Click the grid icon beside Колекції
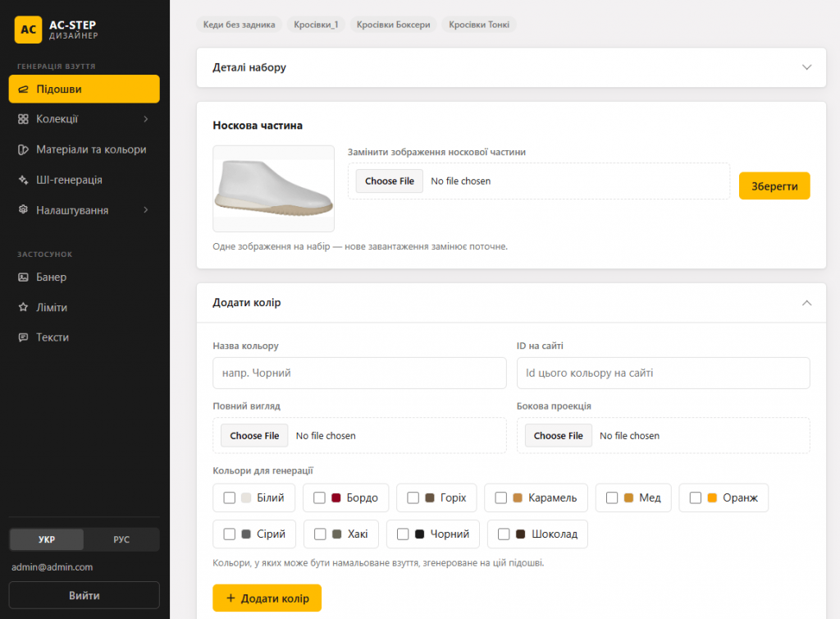 click(x=23, y=119)
